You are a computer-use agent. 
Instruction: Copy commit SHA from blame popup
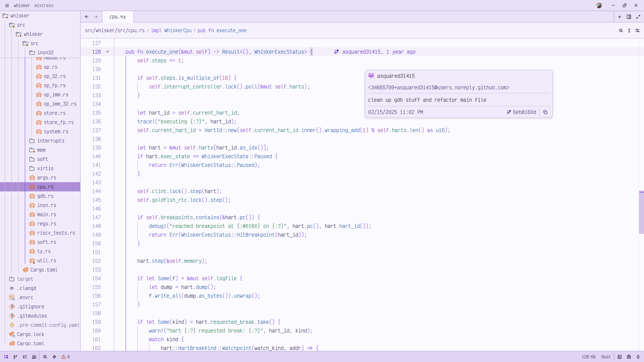click(x=545, y=112)
